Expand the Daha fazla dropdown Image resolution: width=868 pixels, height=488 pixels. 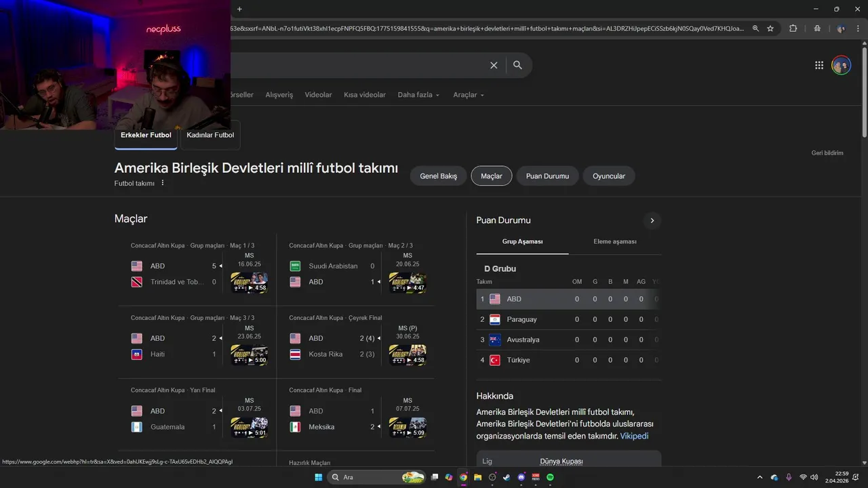coord(418,95)
